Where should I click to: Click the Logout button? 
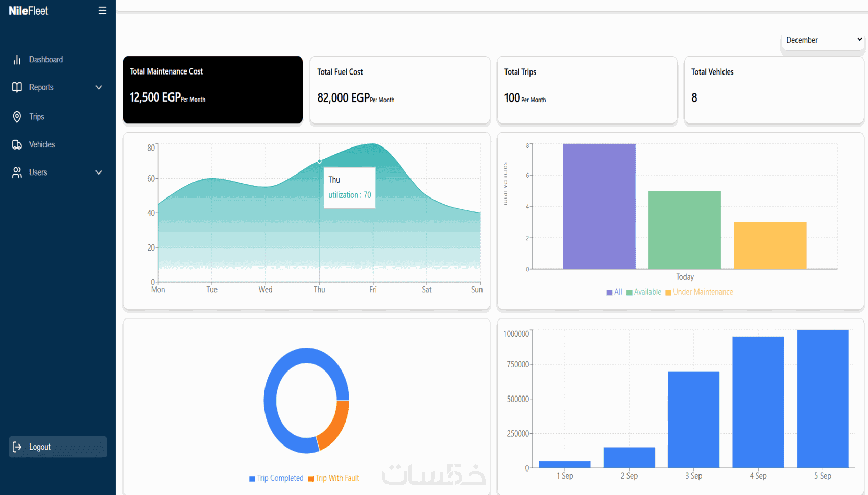58,447
